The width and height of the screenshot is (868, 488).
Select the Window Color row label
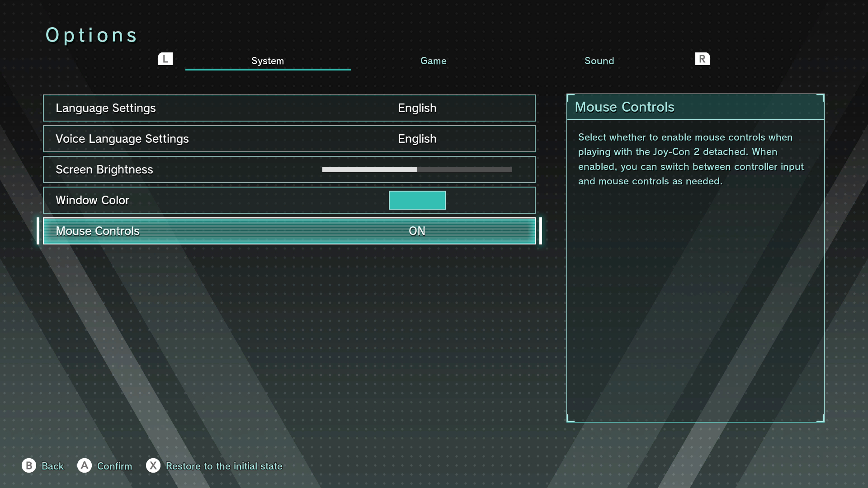93,200
